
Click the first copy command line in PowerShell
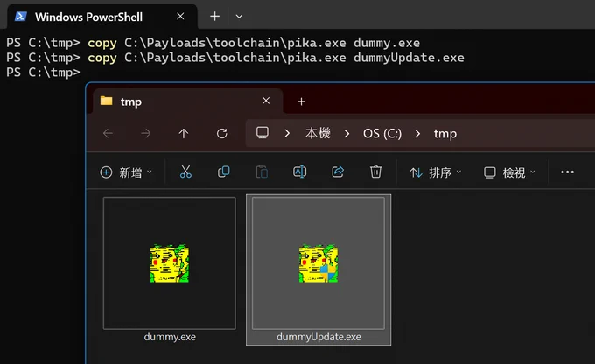point(213,43)
